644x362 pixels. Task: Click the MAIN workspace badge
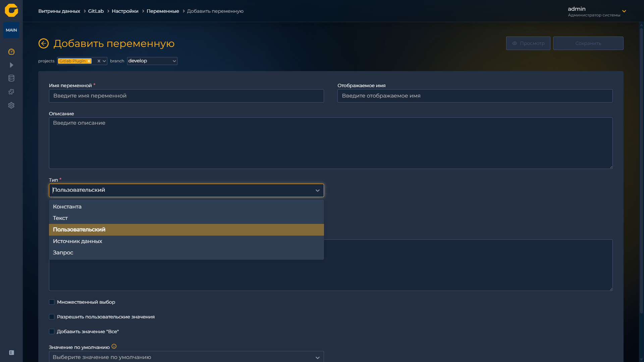tap(11, 30)
